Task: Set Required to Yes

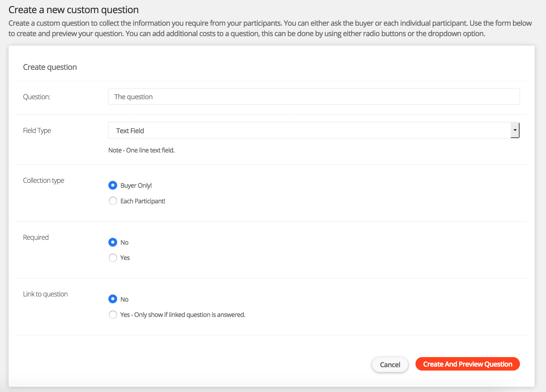Action: [113, 258]
